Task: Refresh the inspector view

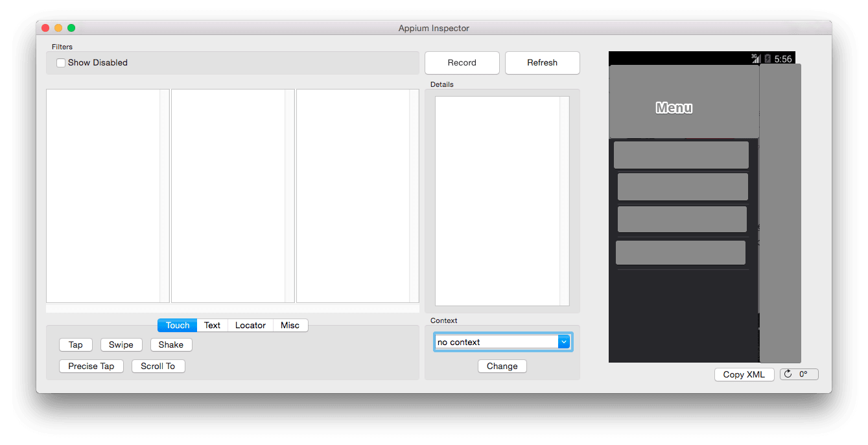Action: pyautogui.click(x=542, y=62)
